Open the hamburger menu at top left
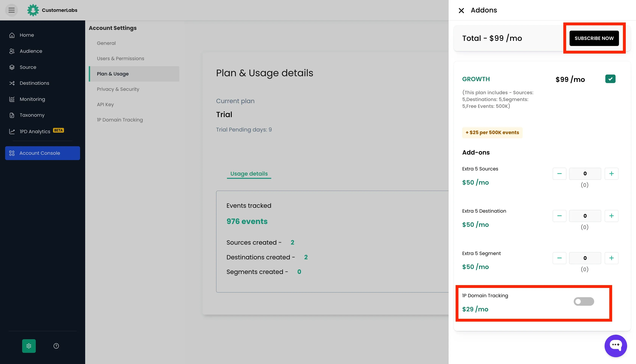This screenshot has width=636, height=364. [x=12, y=10]
